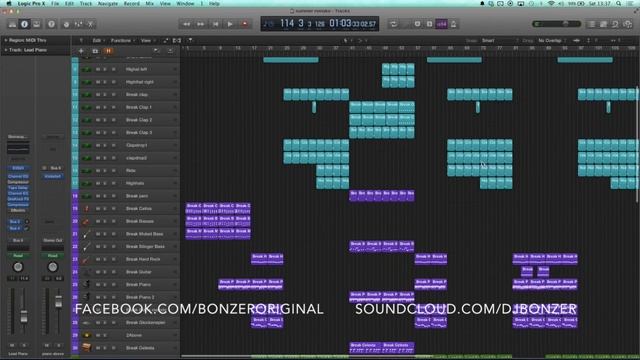Viewport: 640px width, 360px height.
Task: Open the Window menu
Action: tap(185, 3)
